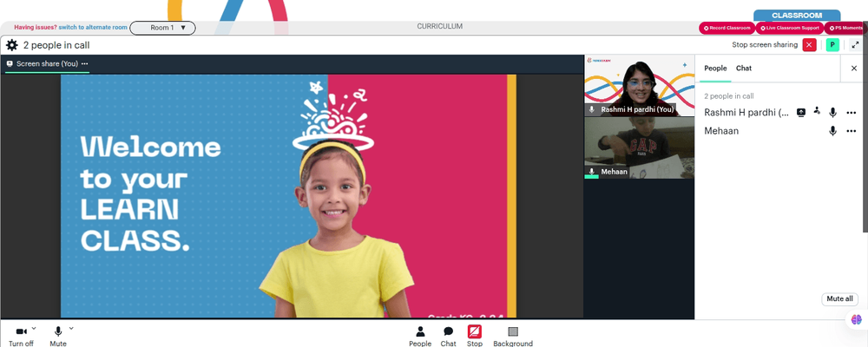Click red stop screen sharing X button
868x347 pixels.
(x=809, y=45)
